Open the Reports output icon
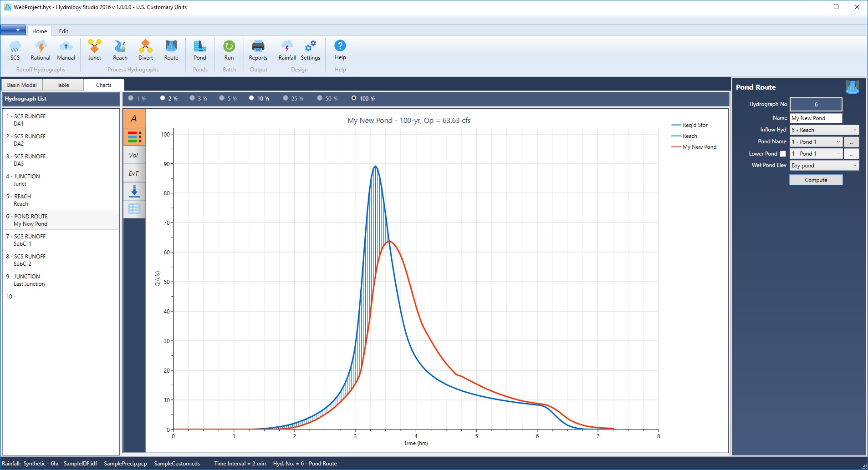This screenshot has height=470, width=868. click(x=258, y=50)
